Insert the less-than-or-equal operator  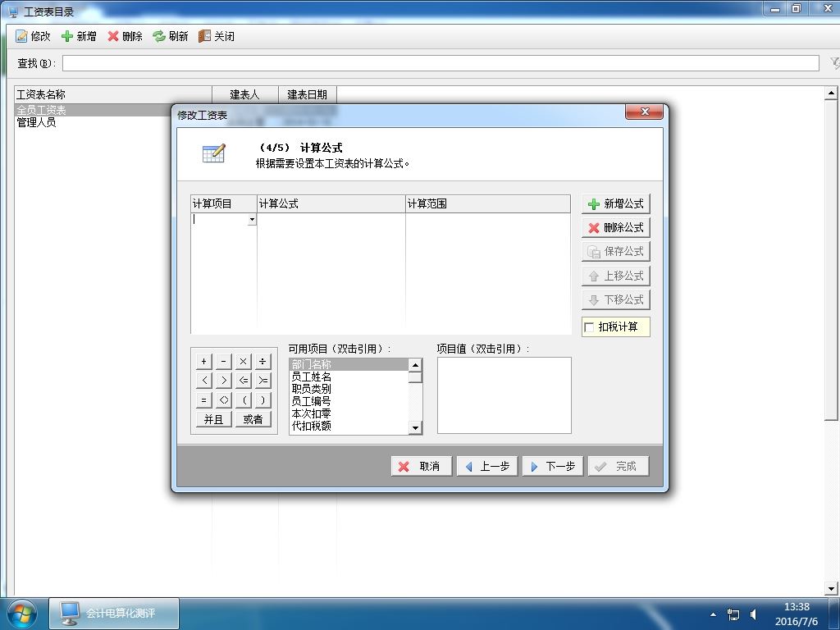243,381
